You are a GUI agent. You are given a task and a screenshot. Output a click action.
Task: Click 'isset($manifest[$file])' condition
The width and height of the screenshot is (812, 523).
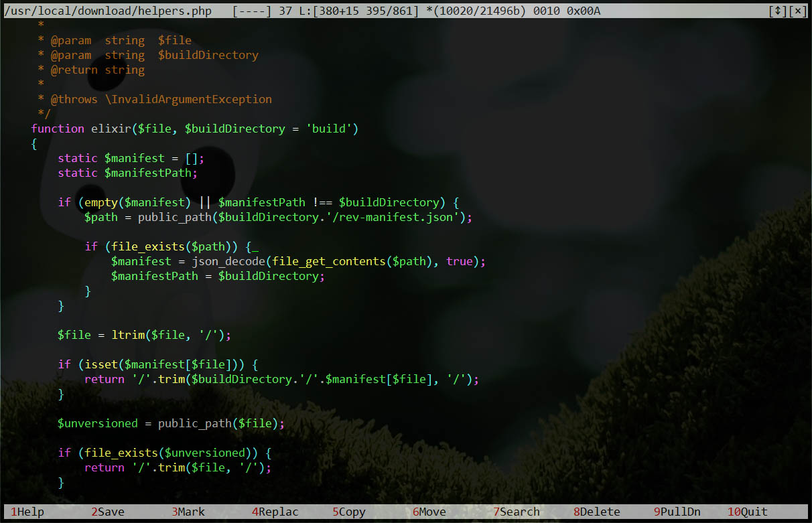point(158,364)
